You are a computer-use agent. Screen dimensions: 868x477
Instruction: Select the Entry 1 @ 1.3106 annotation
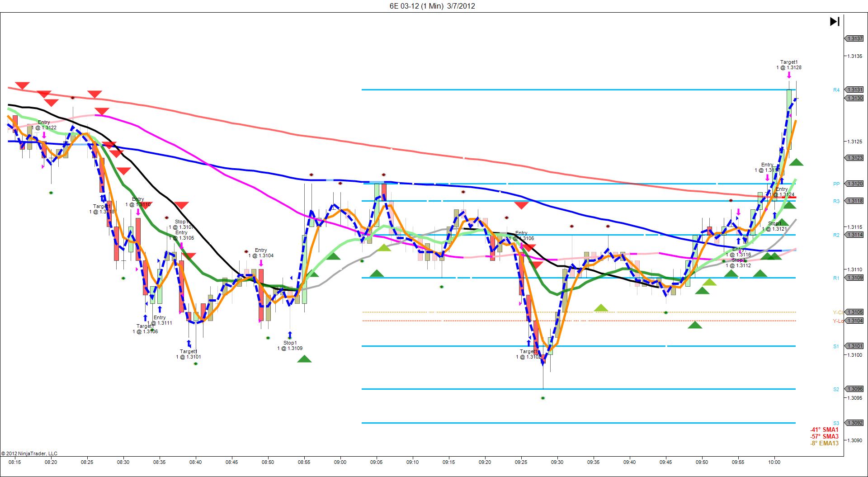[521, 236]
